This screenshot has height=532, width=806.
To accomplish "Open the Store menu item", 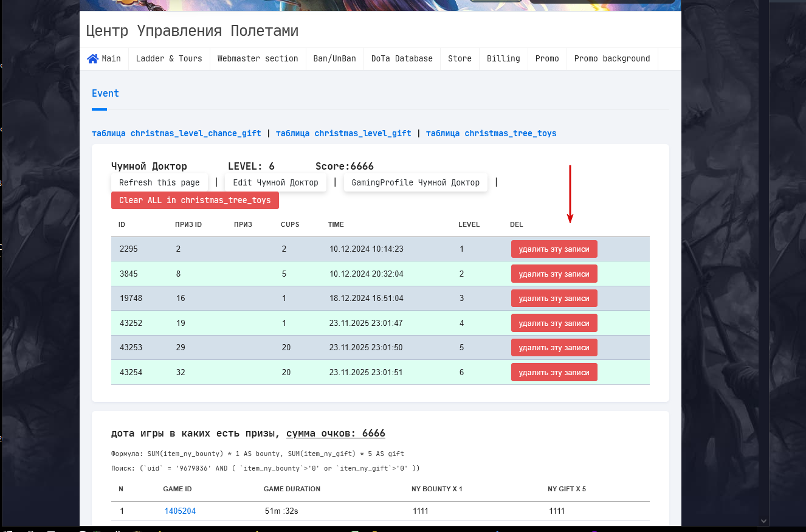I will (460, 59).
